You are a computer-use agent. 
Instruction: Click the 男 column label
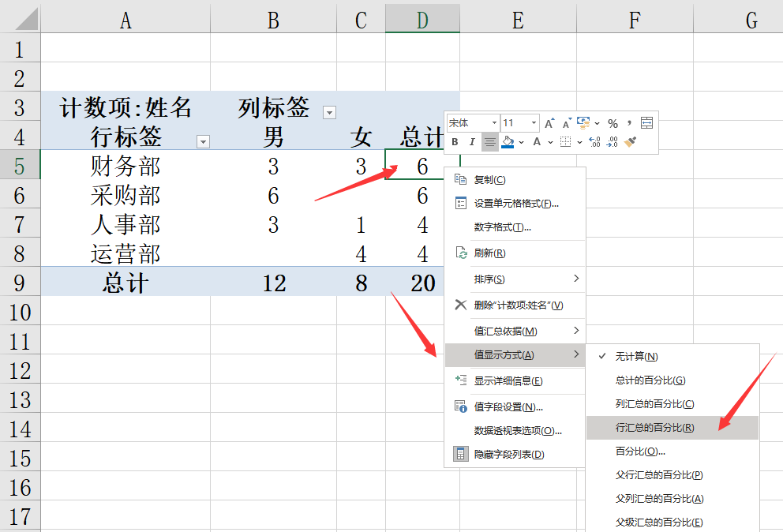click(x=273, y=137)
